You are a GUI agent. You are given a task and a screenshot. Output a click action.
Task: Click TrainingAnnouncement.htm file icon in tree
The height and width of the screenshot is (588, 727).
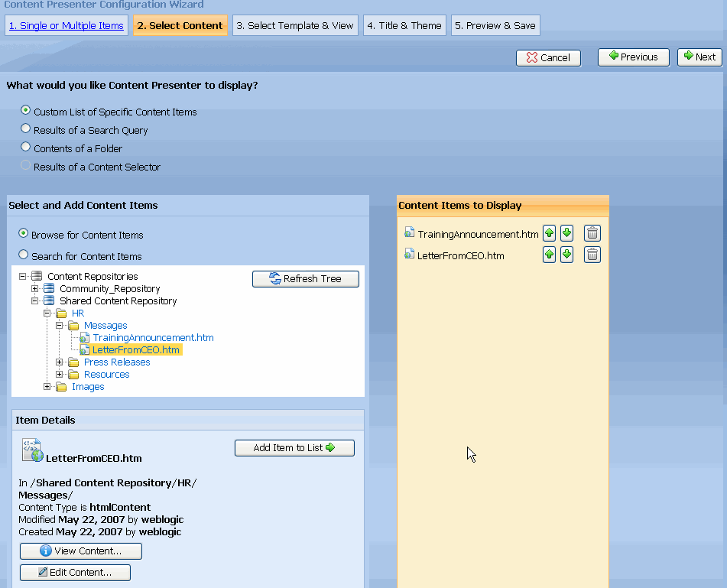point(84,338)
